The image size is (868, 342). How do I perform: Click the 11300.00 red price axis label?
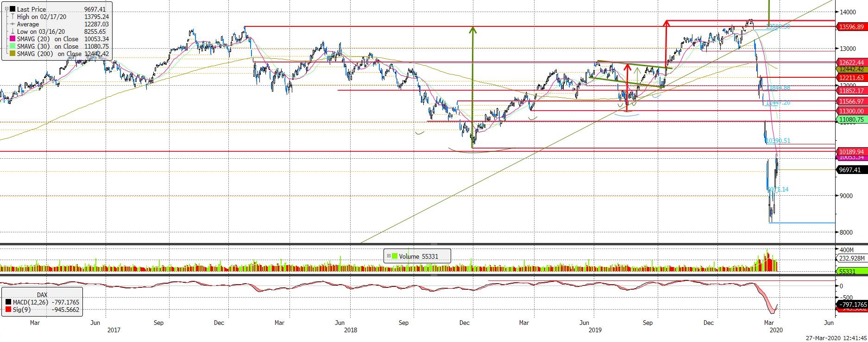pos(852,111)
